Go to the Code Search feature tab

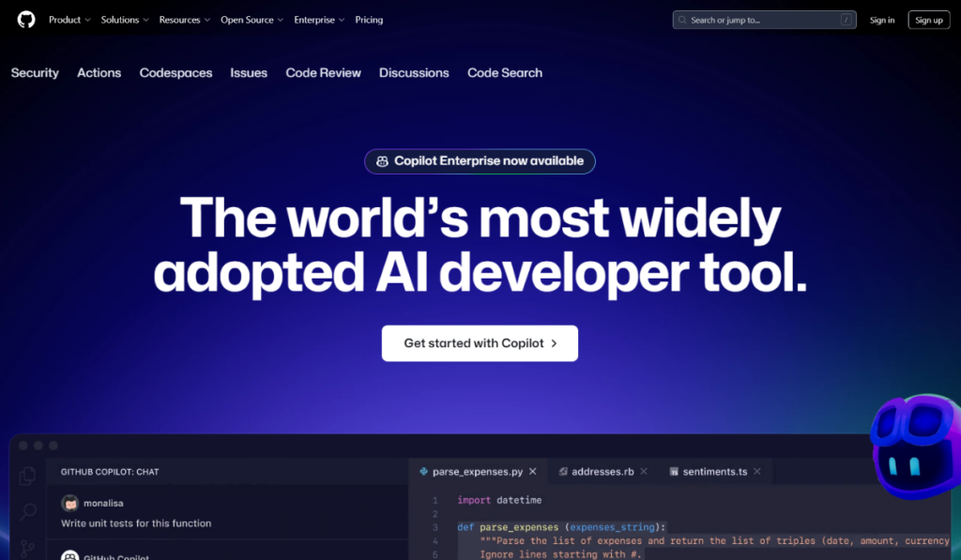pos(505,73)
